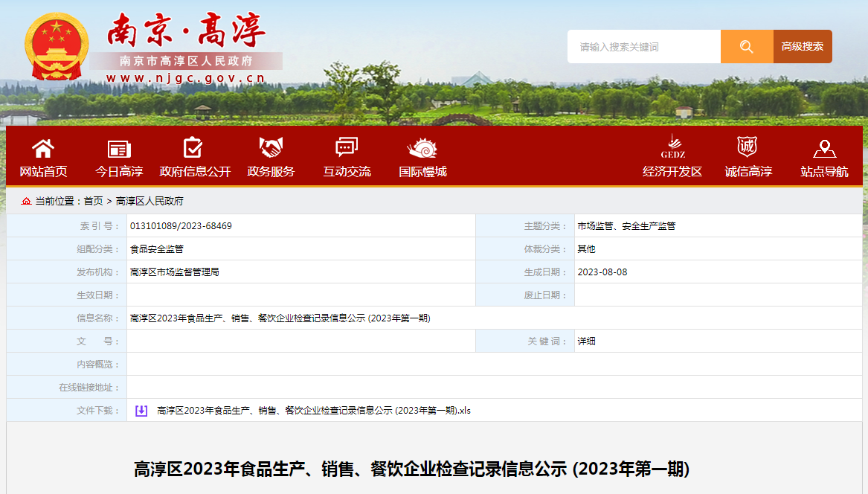The image size is (868, 494).
Task: Click the 政府信息公开 clipboard icon
Action: point(193,148)
